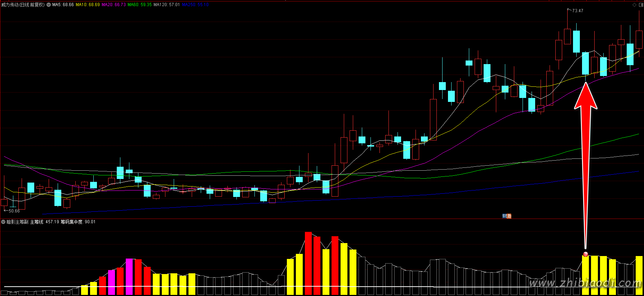
Task: Click the magenta MA20 legend label
Action: 114,5
